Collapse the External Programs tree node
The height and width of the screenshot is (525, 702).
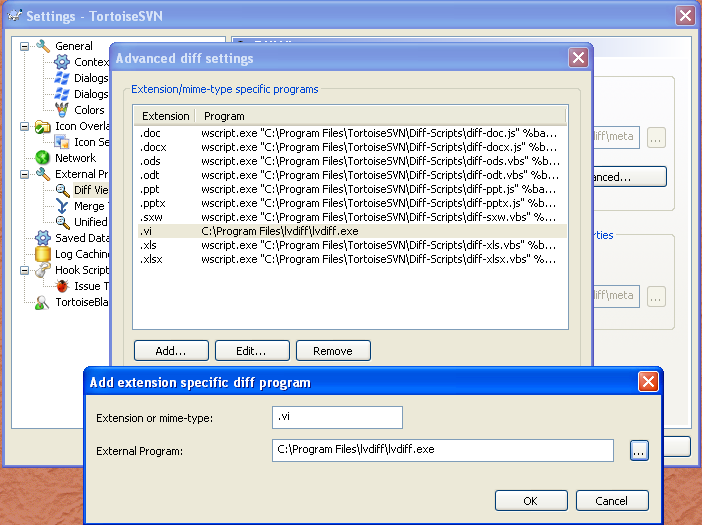[x=25, y=174]
